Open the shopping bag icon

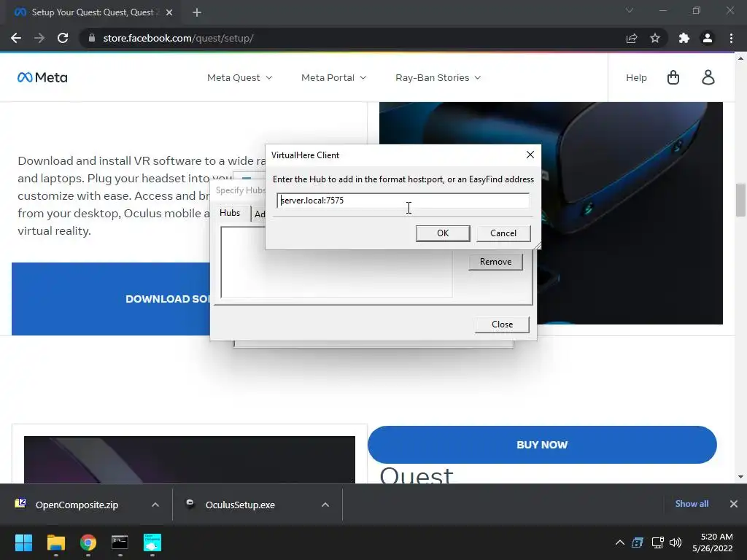(x=673, y=77)
